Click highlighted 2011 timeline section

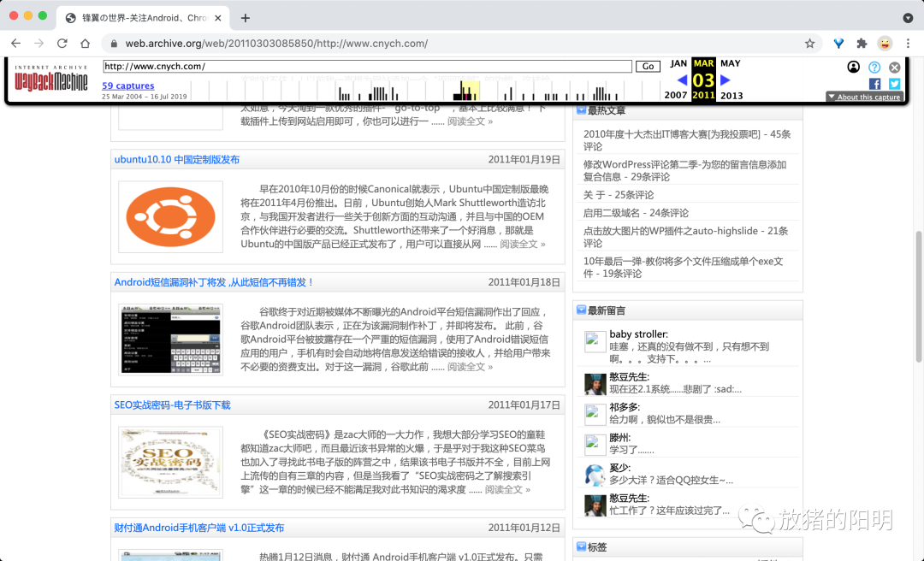(x=466, y=91)
